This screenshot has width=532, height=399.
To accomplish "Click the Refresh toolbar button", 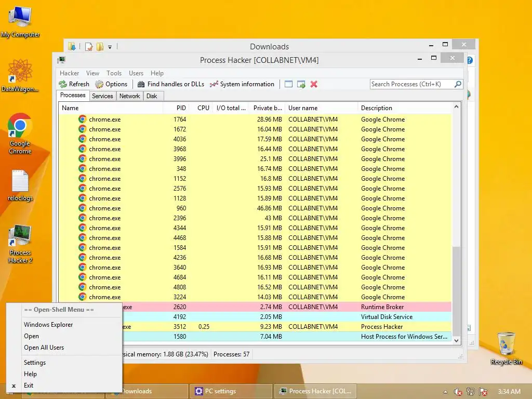I will pos(74,84).
